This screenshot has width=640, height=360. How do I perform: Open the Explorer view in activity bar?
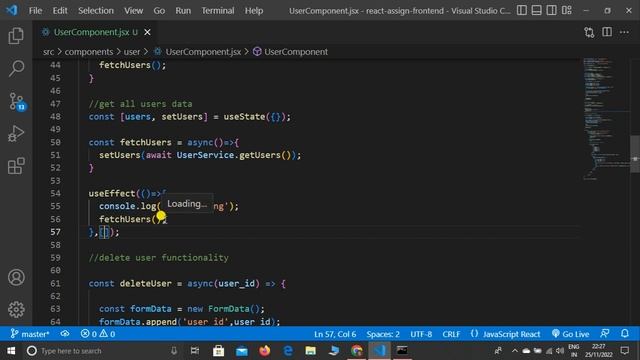tap(16, 36)
